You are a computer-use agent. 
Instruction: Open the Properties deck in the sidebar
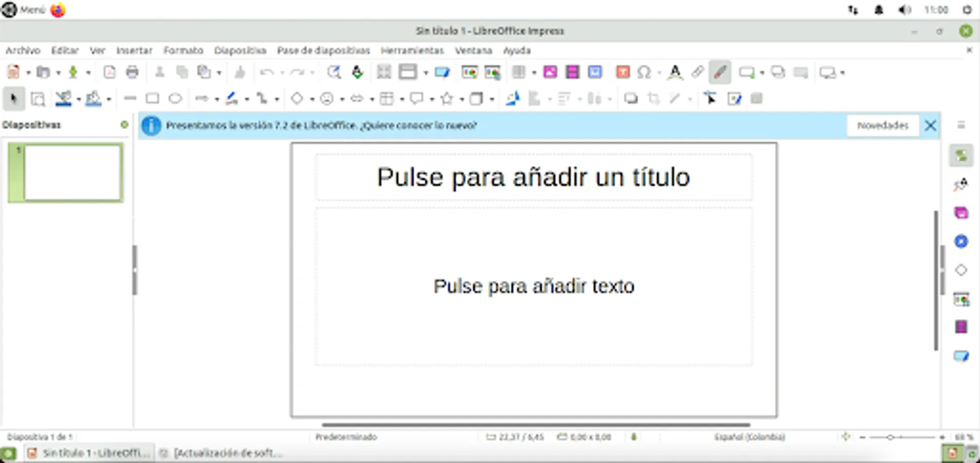[x=961, y=155]
